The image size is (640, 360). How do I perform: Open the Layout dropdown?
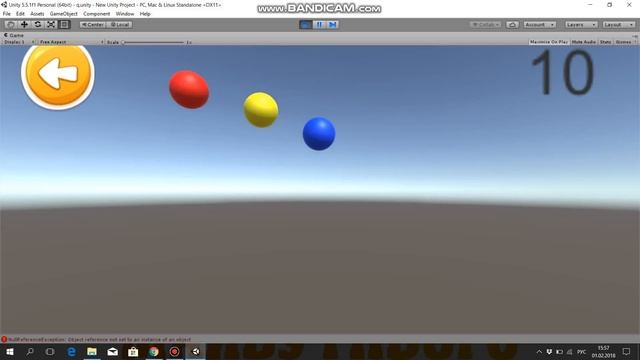[x=618, y=24]
